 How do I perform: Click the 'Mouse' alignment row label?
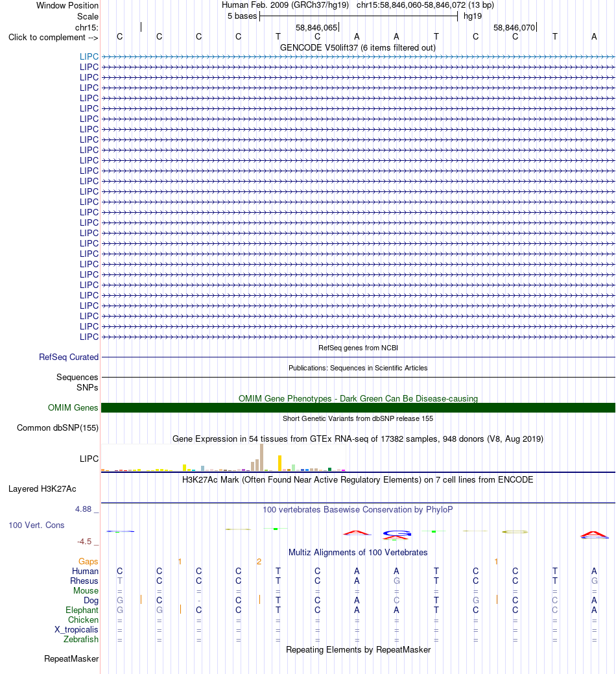coord(86,590)
